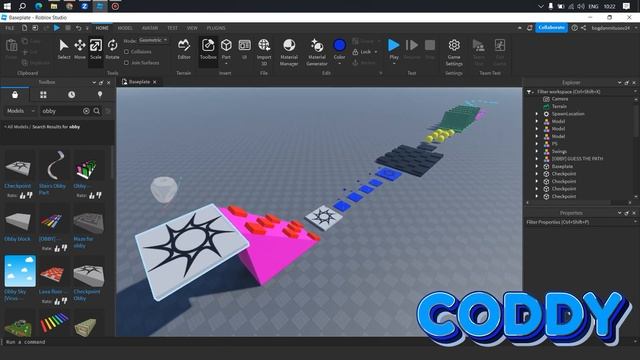Activate the Rotate tool
The width and height of the screenshot is (640, 360).
(x=112, y=49)
